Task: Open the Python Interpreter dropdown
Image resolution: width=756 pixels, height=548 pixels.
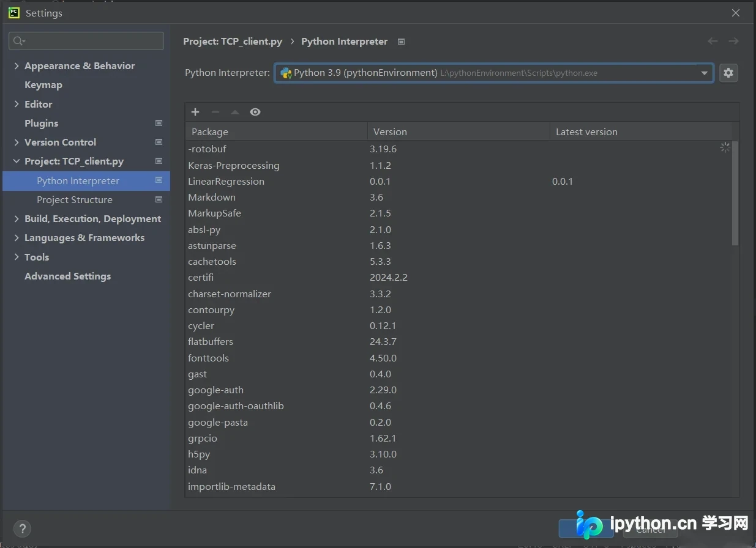Action: [x=493, y=73]
